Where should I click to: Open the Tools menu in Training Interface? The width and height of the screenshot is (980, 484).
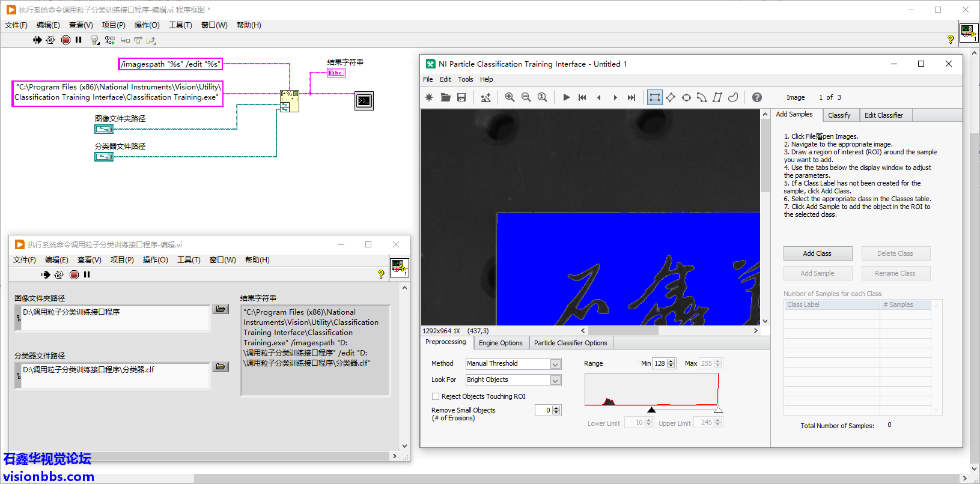(x=465, y=79)
